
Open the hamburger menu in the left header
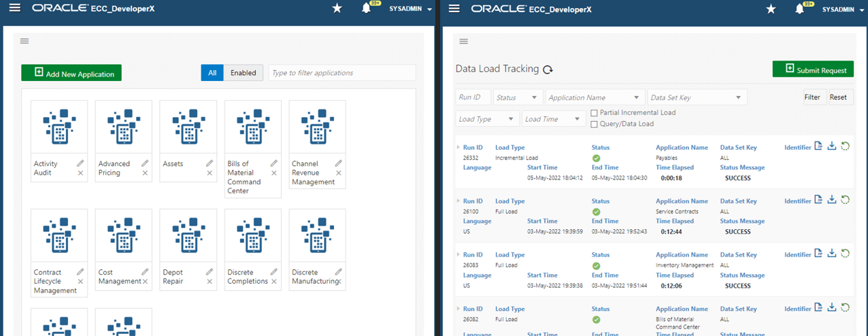pyautogui.click(x=14, y=8)
